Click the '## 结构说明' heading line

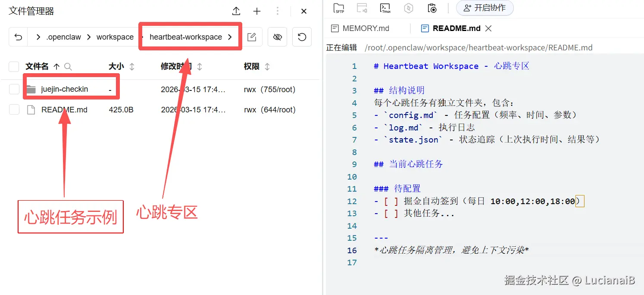[x=399, y=90]
